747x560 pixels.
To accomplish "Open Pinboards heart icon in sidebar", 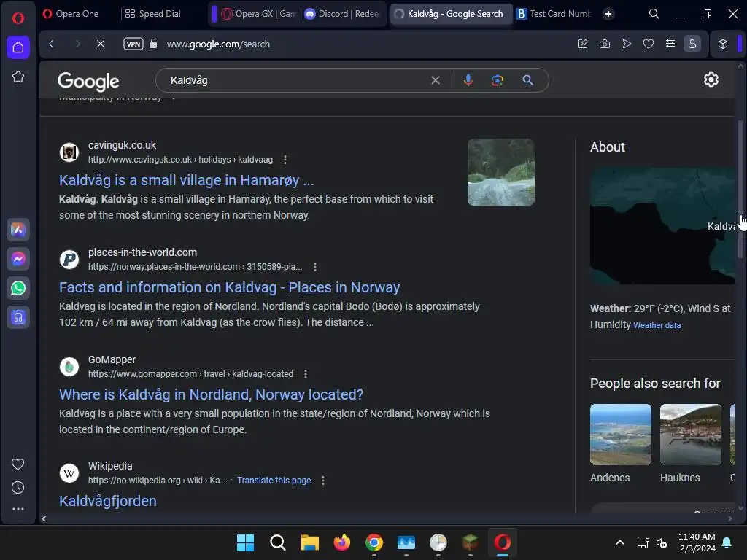I will tap(18, 464).
